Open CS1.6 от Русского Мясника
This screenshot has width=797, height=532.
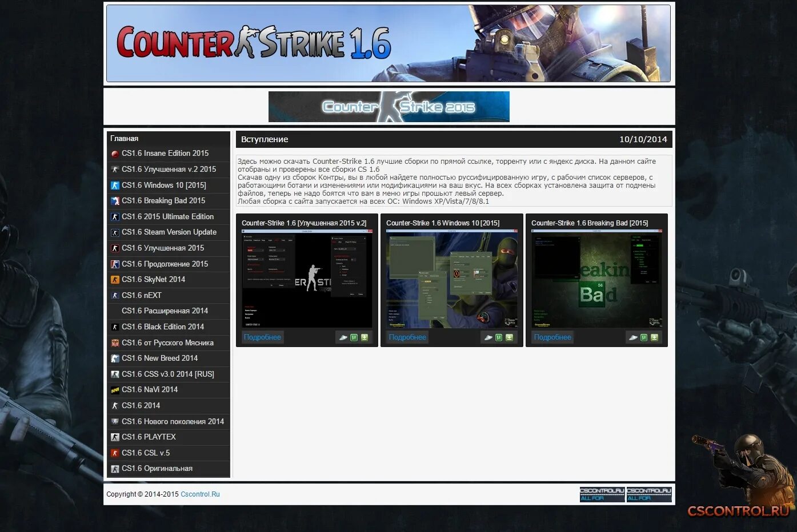tap(169, 343)
